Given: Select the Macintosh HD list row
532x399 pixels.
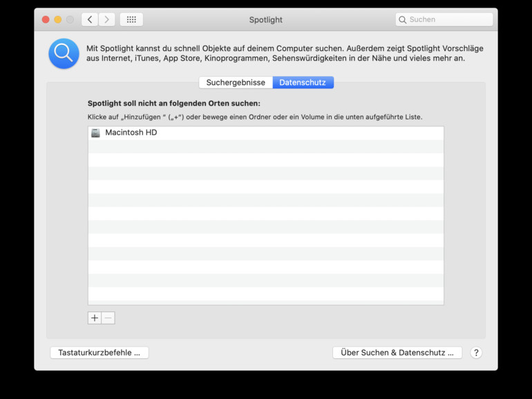Looking at the screenshot, I should (x=266, y=133).
